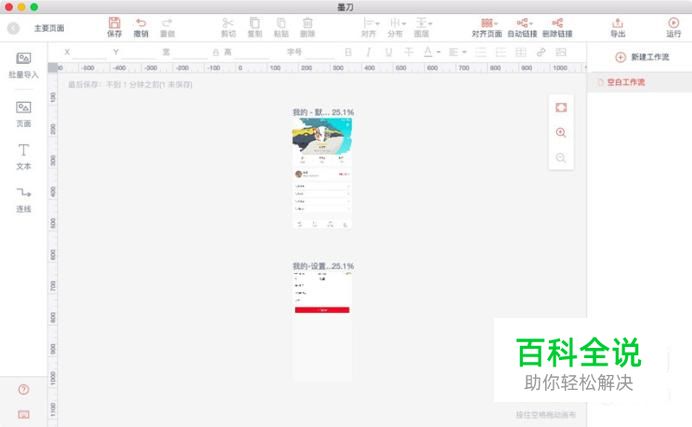This screenshot has width=692, height=427.
Task: Click the last icon in the format bar
Action: [561, 52]
